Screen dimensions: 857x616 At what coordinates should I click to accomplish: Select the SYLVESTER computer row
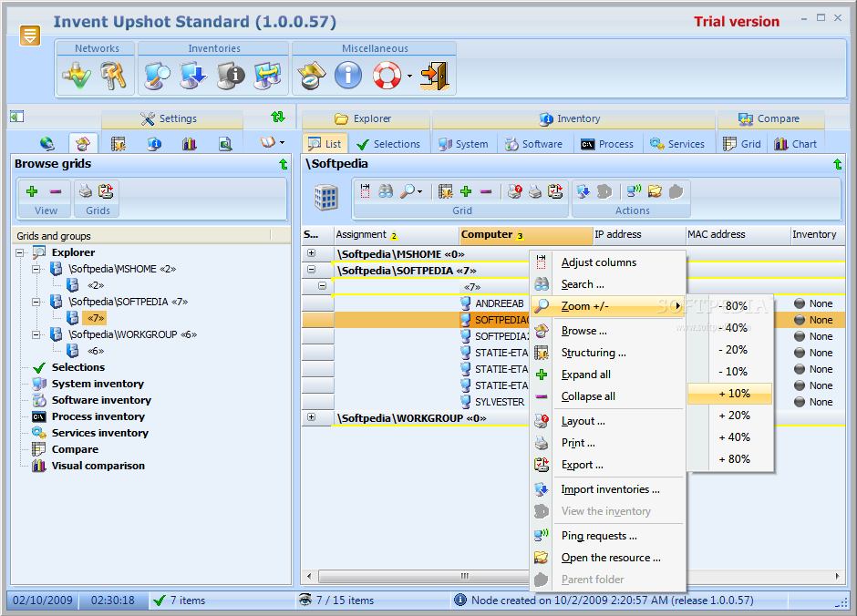500,402
